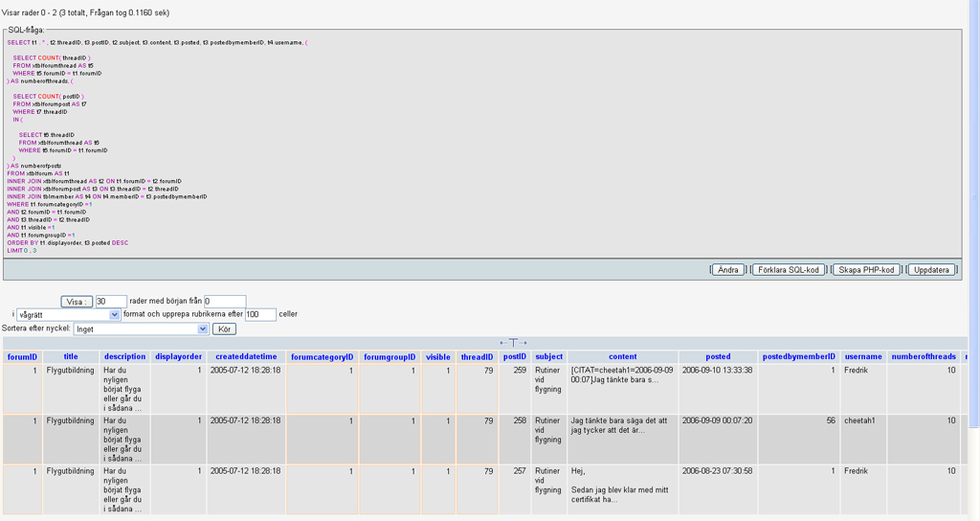Sort by visible column header

tap(438, 357)
